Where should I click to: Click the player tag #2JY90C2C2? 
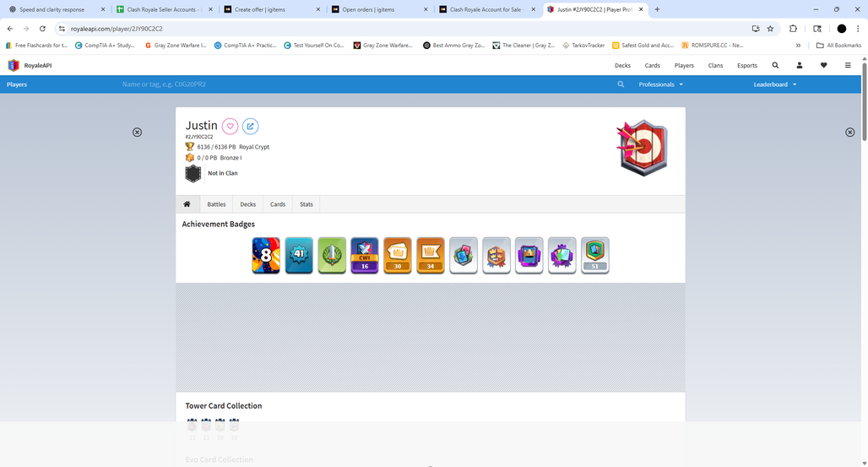coord(198,137)
